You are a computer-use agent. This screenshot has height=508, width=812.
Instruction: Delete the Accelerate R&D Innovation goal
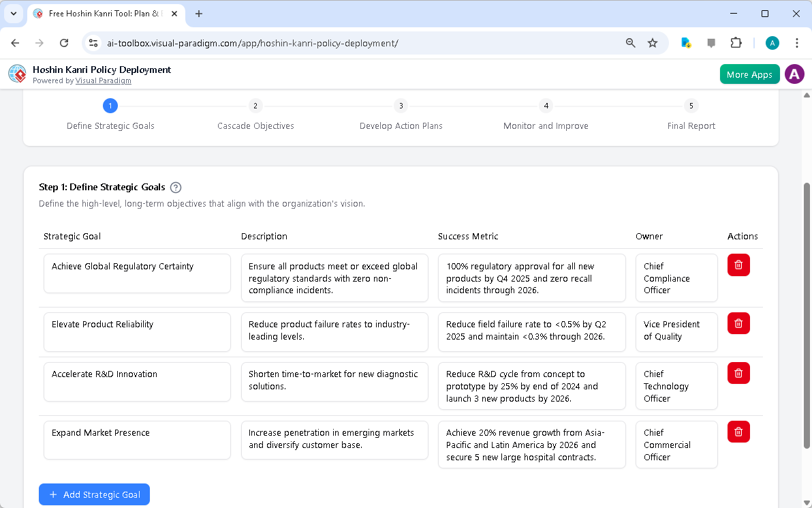coord(738,373)
